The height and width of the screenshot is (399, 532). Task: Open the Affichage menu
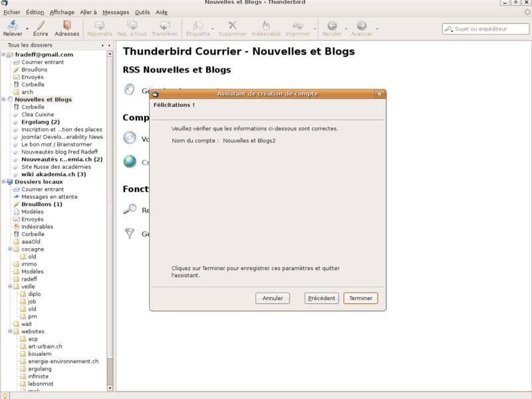pyautogui.click(x=62, y=12)
